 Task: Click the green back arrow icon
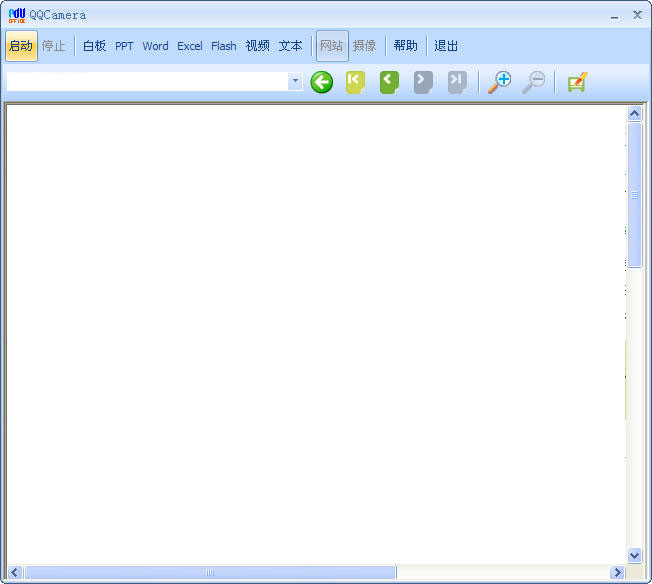coord(322,82)
